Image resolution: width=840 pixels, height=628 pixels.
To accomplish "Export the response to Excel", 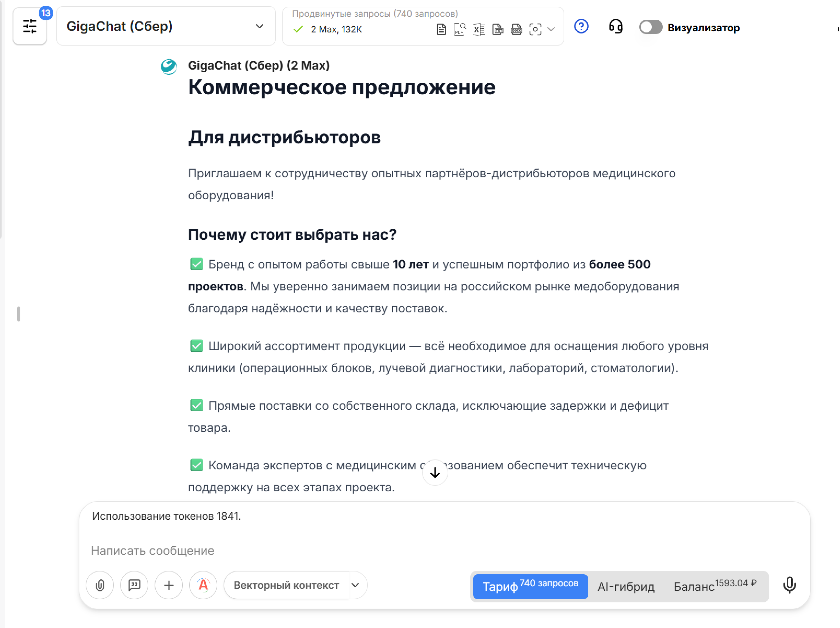I will point(478,29).
